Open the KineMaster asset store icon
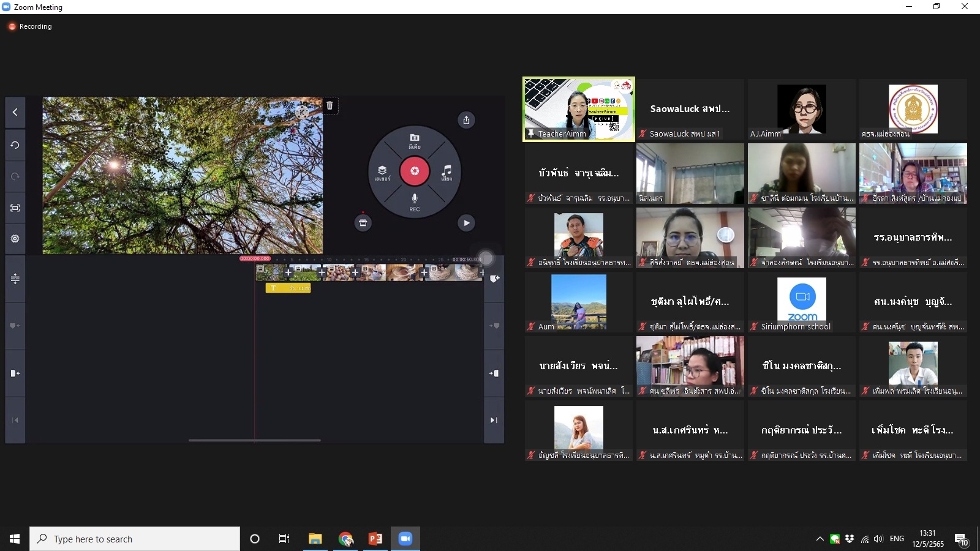 tap(363, 223)
